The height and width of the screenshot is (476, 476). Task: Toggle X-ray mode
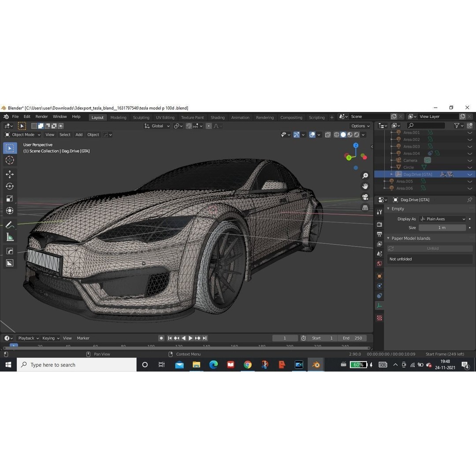[x=327, y=134]
